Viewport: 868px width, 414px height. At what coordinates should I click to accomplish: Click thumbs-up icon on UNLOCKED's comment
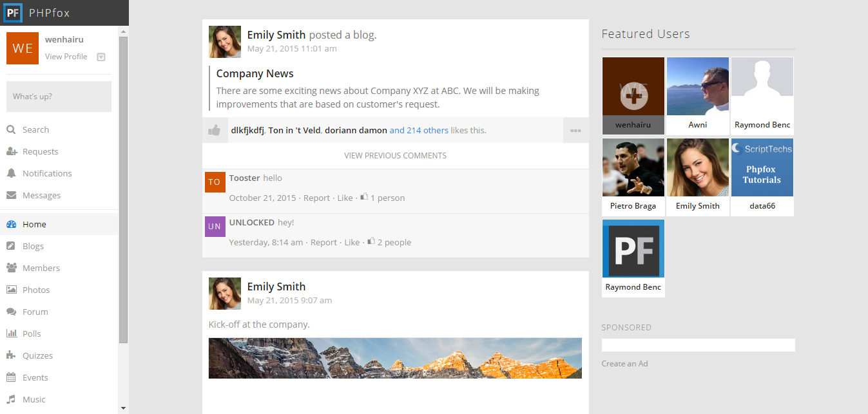click(x=371, y=241)
